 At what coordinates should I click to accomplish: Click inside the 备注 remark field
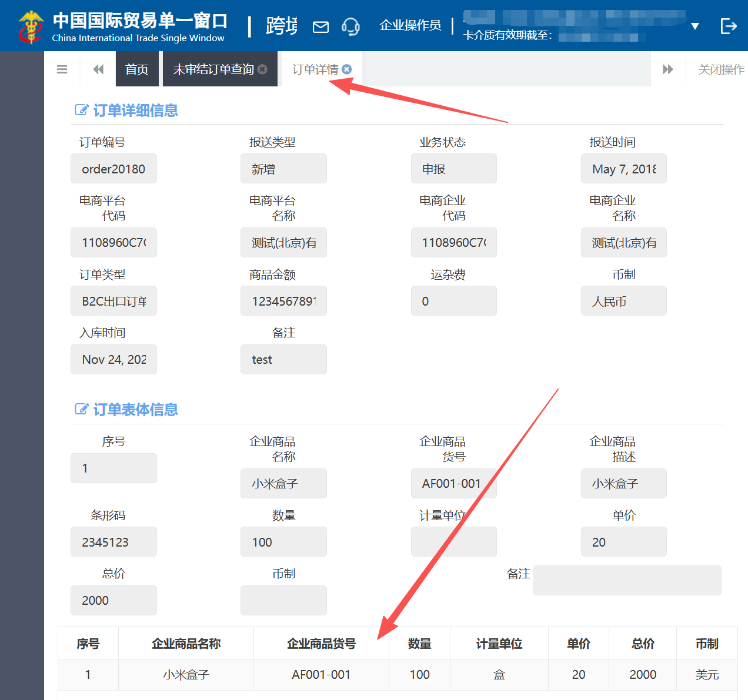point(627,580)
